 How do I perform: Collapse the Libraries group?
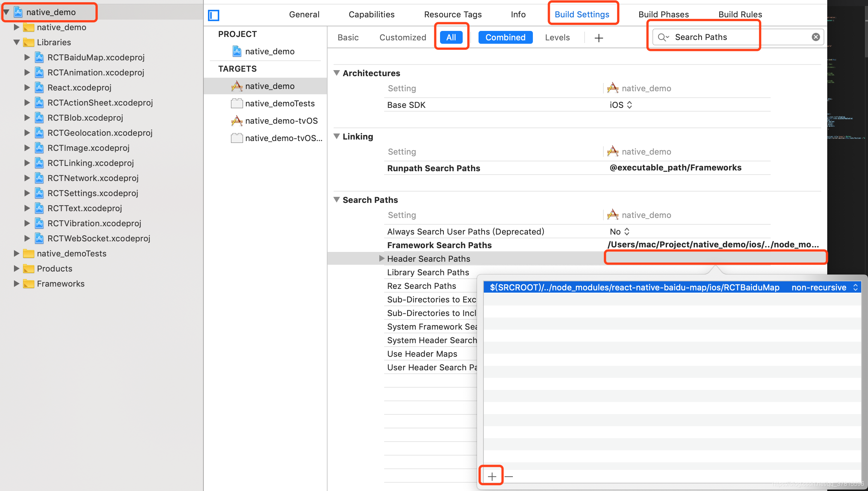tap(17, 42)
